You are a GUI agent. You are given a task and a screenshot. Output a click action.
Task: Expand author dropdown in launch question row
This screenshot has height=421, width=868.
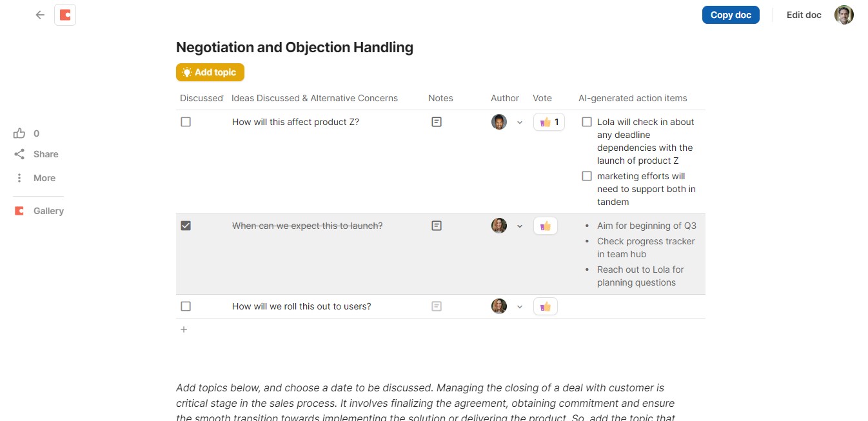pos(520,226)
